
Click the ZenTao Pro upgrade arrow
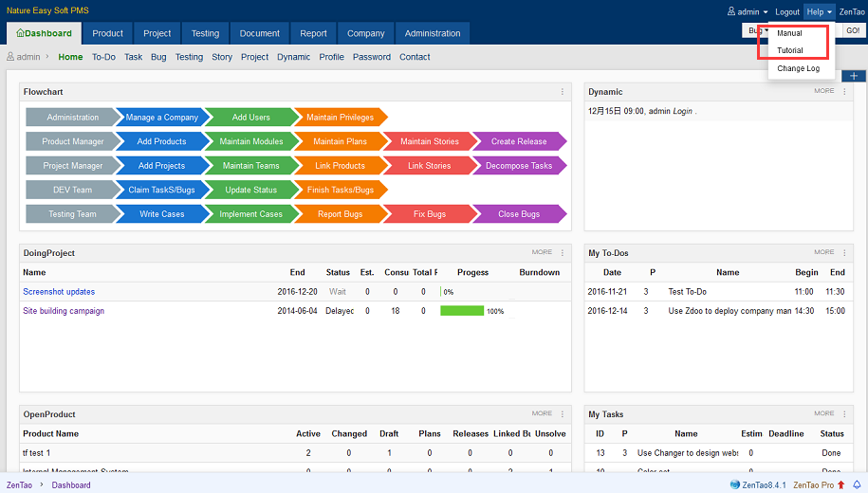(840, 484)
